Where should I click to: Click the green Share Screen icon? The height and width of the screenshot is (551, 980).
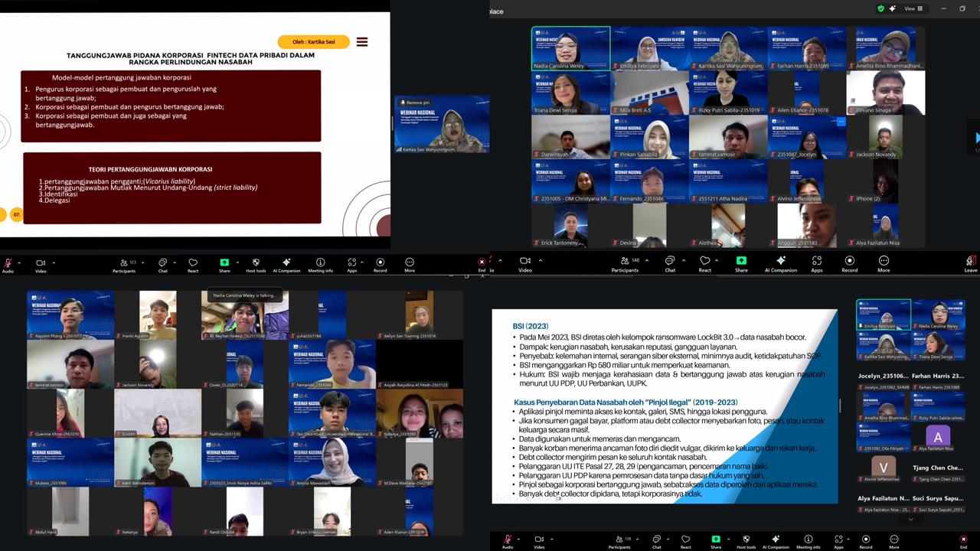point(224,262)
